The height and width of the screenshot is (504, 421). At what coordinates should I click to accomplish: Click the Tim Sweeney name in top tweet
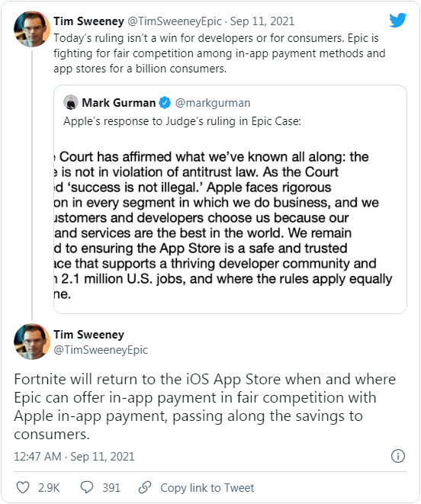[x=88, y=21]
